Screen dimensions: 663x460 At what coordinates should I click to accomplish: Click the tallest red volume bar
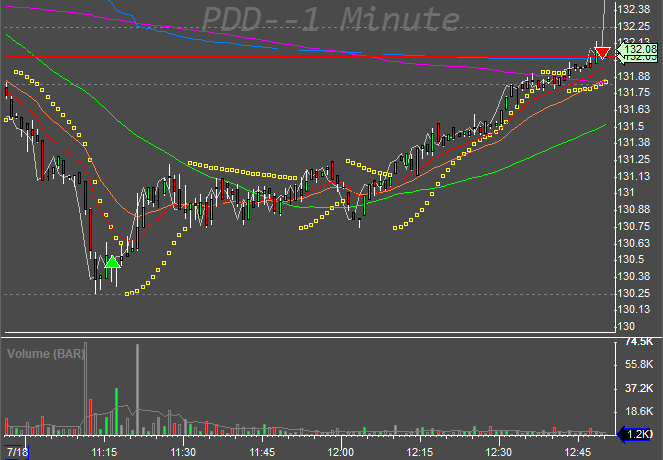pos(85,389)
